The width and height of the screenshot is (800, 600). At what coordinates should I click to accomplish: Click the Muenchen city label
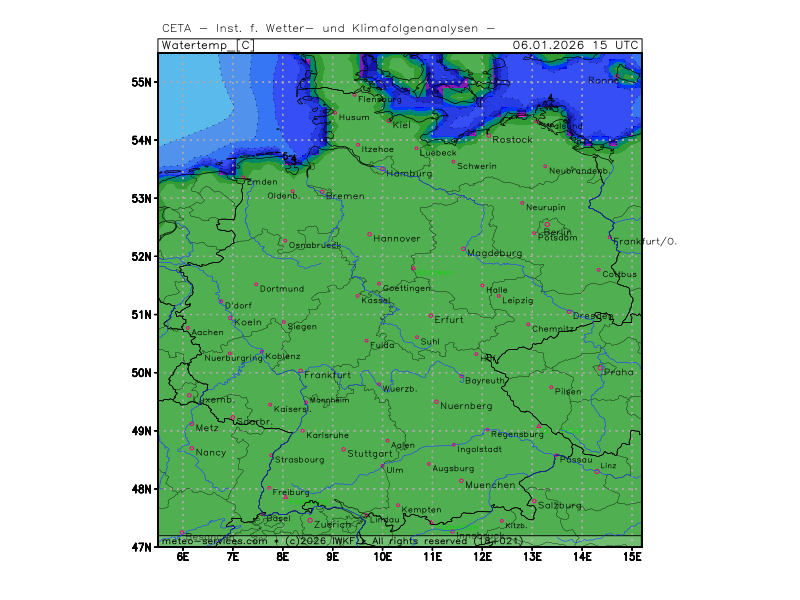(x=490, y=485)
